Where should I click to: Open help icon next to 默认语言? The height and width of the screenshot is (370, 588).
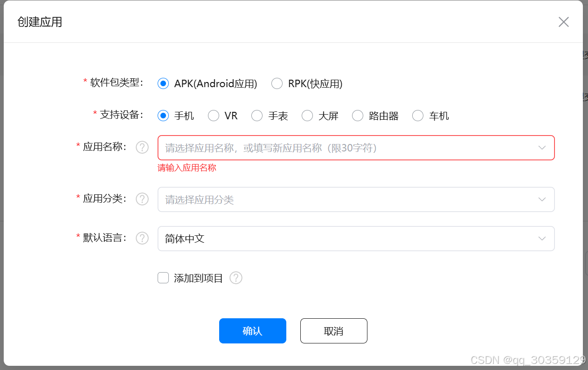point(142,238)
